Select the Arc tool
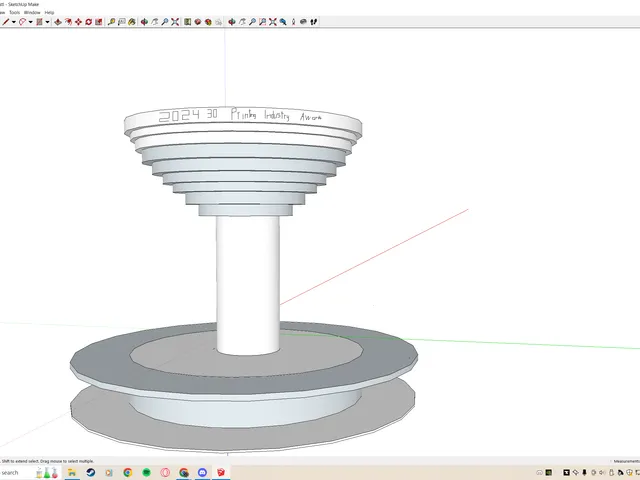This screenshot has height=480, width=640. [22, 22]
